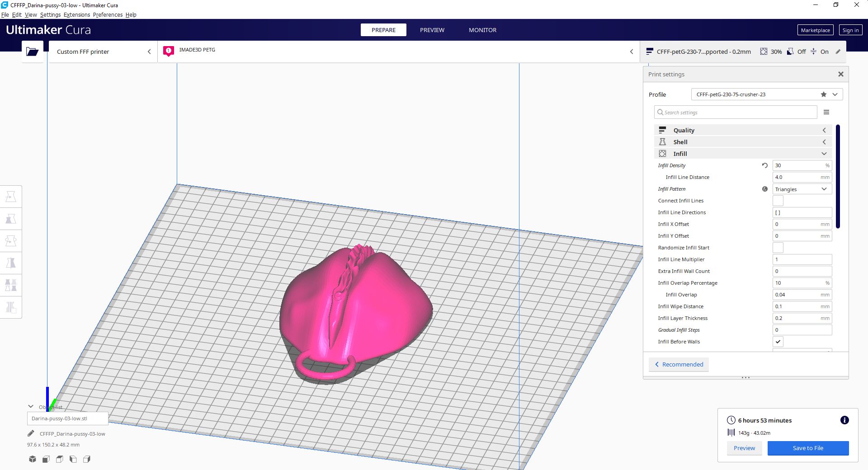868x470 pixels.
Task: Click the Preview button in slice panel
Action: point(744,448)
